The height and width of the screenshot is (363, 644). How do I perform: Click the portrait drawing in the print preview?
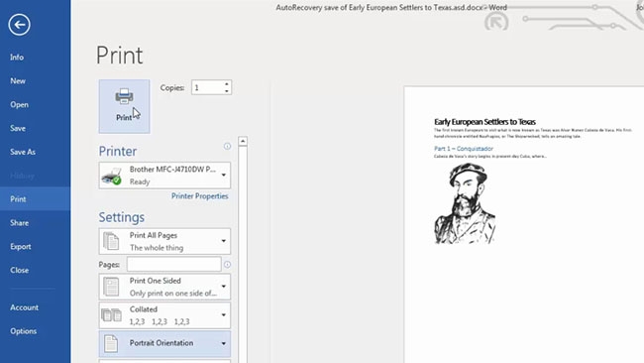(465, 204)
